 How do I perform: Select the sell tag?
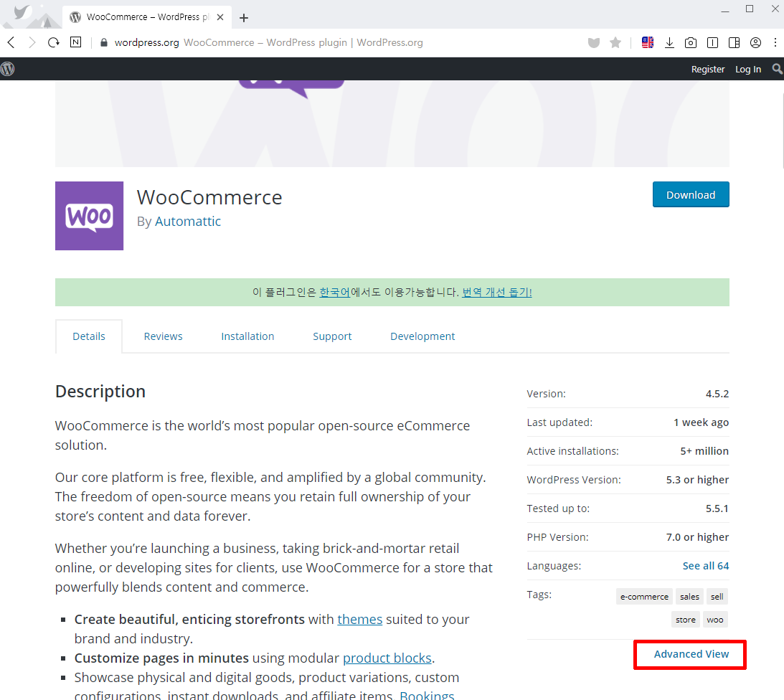point(717,597)
